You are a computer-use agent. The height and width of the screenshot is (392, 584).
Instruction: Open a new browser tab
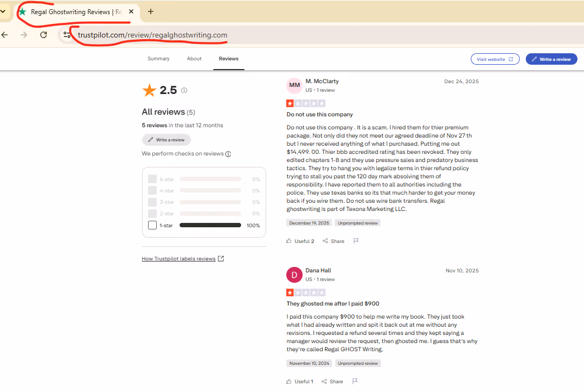point(150,11)
